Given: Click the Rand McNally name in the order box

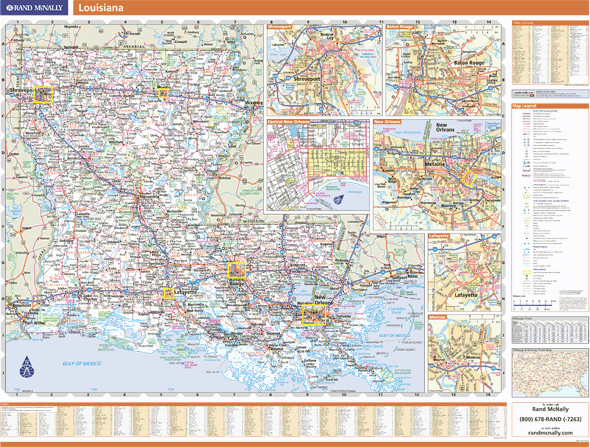Looking at the screenshot, I should point(550,409).
